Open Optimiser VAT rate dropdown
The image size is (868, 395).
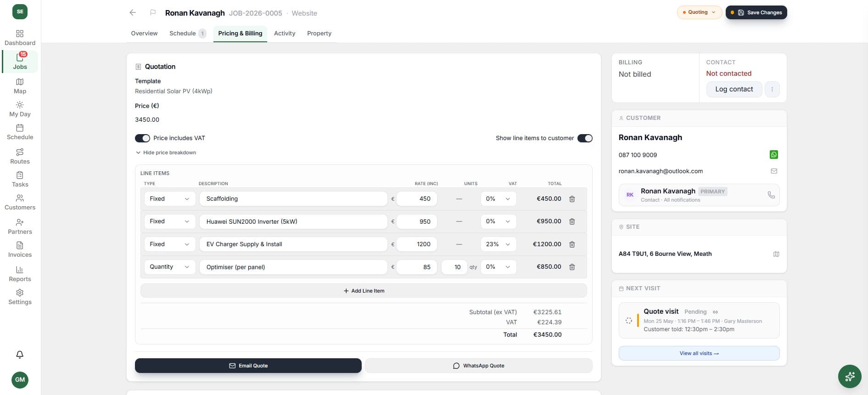pyautogui.click(x=498, y=267)
